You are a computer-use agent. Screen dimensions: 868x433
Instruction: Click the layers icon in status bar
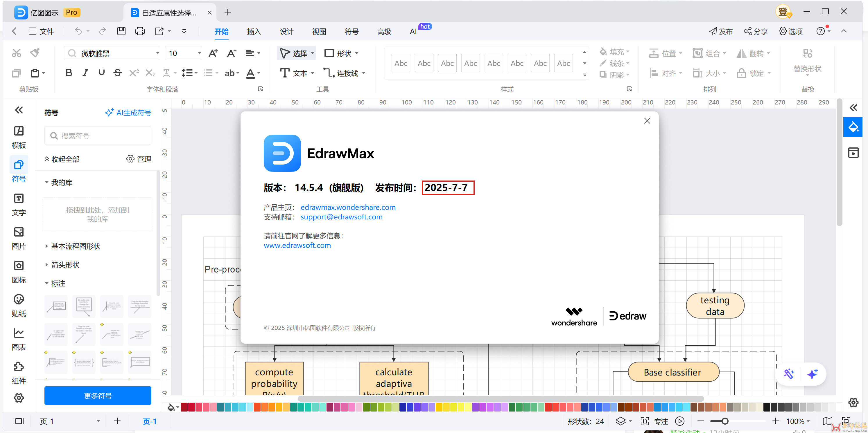621,421
